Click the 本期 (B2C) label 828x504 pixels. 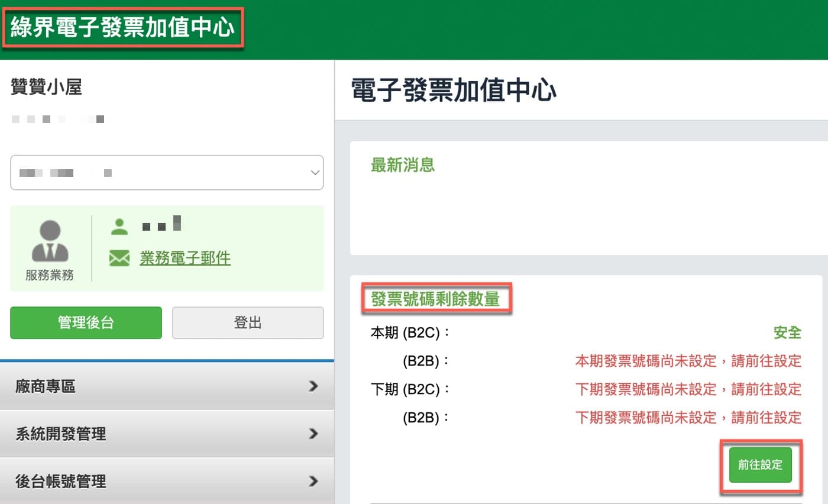(411, 333)
